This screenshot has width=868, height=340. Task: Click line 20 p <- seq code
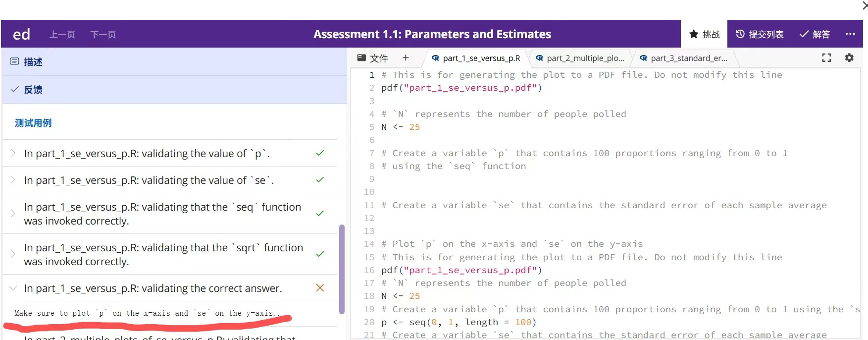pos(459,322)
